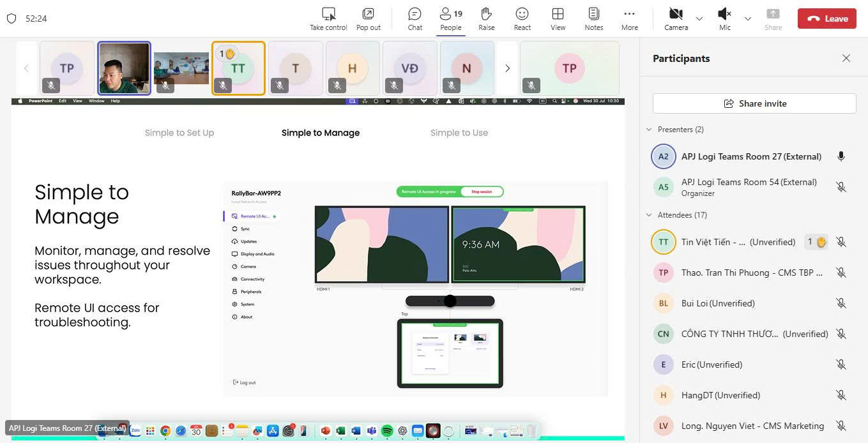Raise your hand in meeting

tap(486, 14)
